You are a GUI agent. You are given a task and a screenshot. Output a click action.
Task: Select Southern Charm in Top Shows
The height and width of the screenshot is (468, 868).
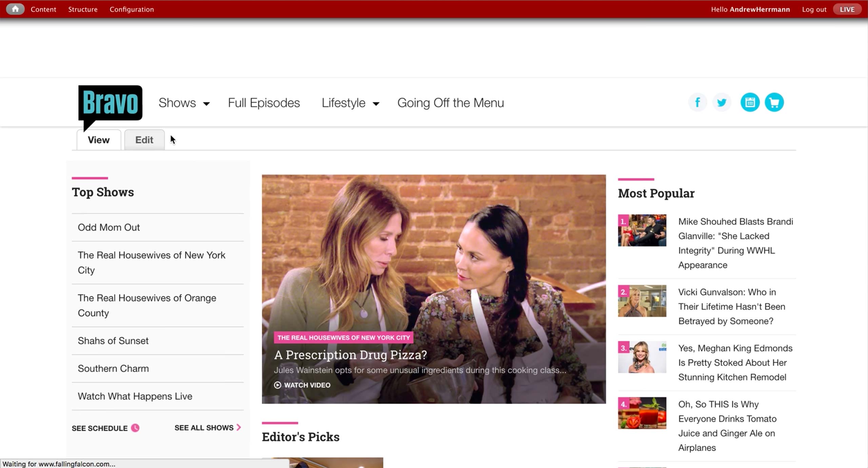point(113,368)
